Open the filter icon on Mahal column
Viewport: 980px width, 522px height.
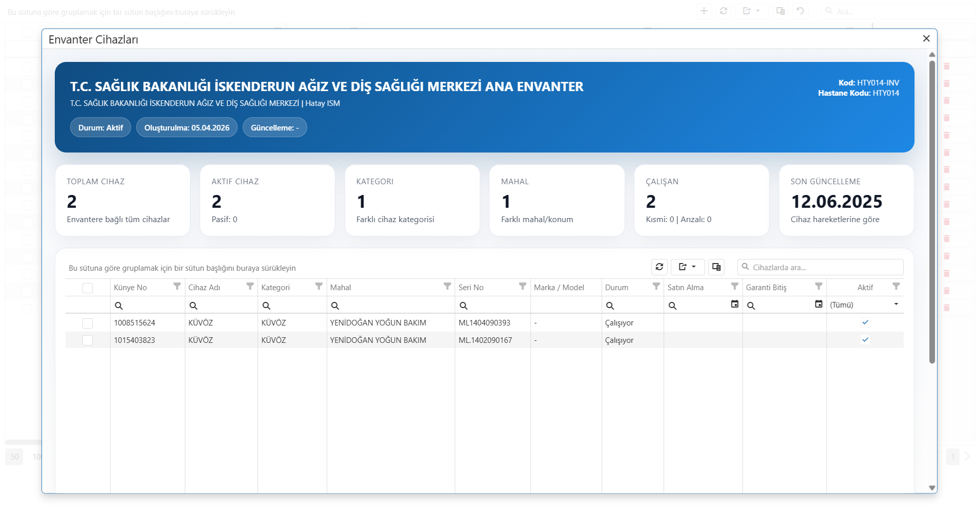(x=448, y=287)
